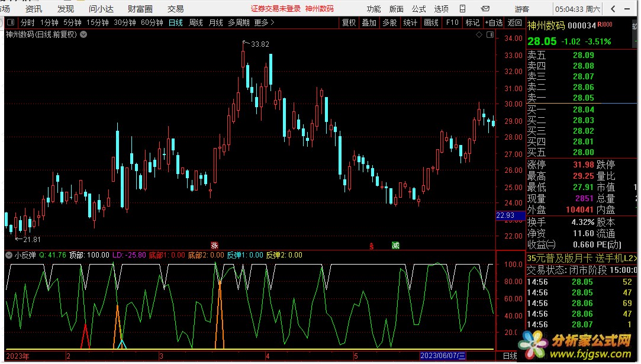Click 涨停 value 31.98

pos(584,165)
